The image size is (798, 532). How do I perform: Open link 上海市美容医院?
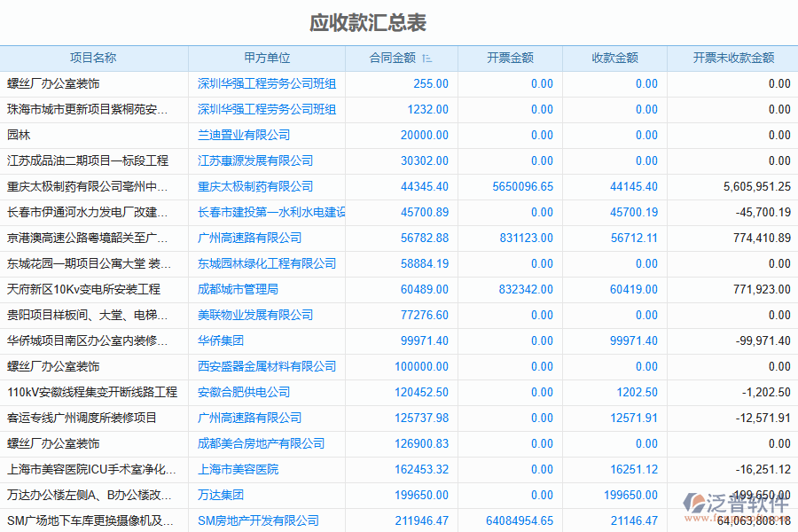pos(239,469)
